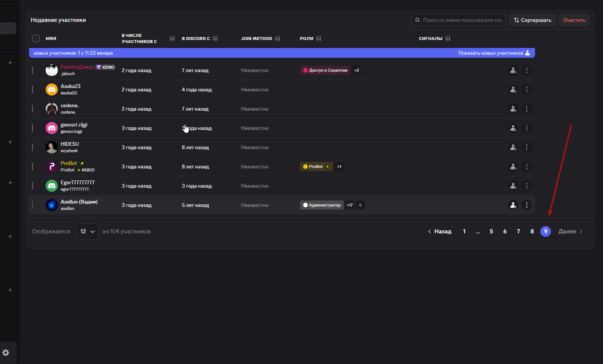The width and height of the screenshot is (603, 364).
Task: Jump to page 6 in pagination
Action: 505,231
